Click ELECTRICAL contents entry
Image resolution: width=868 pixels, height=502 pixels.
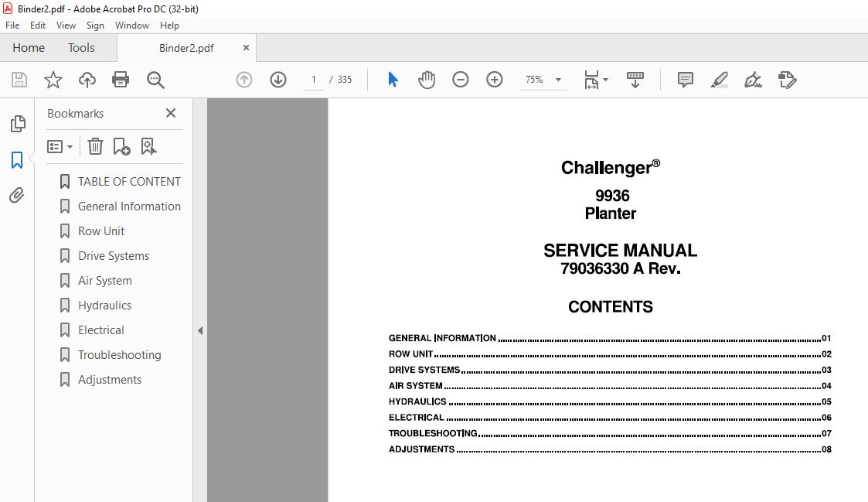(x=610, y=417)
